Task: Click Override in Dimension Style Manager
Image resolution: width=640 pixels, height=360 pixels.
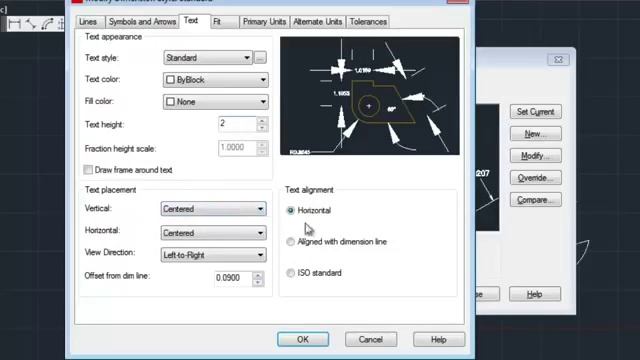Action: [536, 178]
